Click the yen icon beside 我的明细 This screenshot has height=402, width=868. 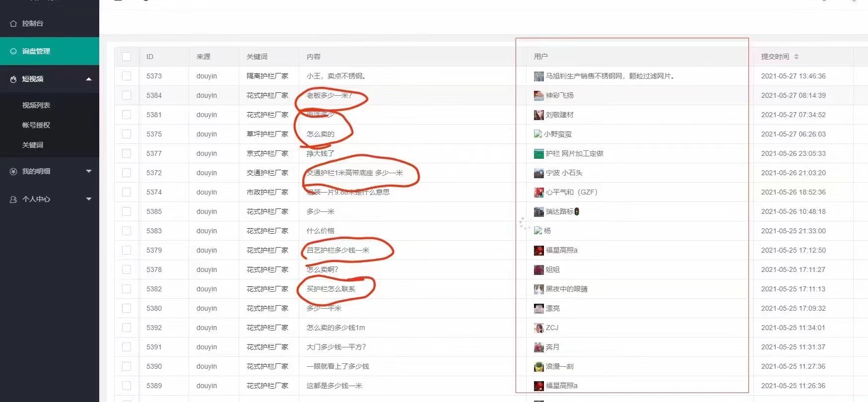(x=13, y=171)
